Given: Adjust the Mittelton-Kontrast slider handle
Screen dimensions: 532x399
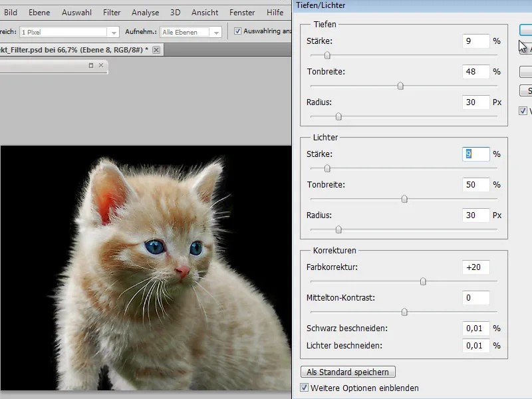Looking at the screenshot, I should [x=404, y=312].
